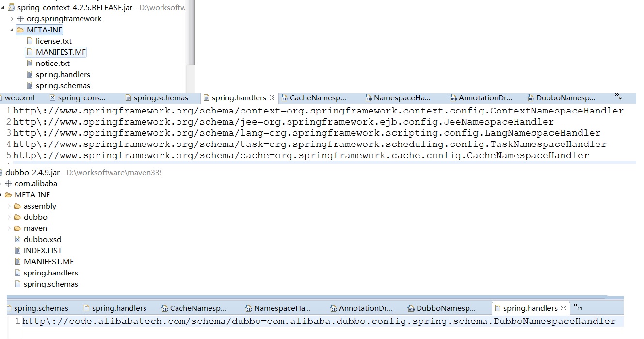Click the INDEX.LIST file icon

pos(18,251)
